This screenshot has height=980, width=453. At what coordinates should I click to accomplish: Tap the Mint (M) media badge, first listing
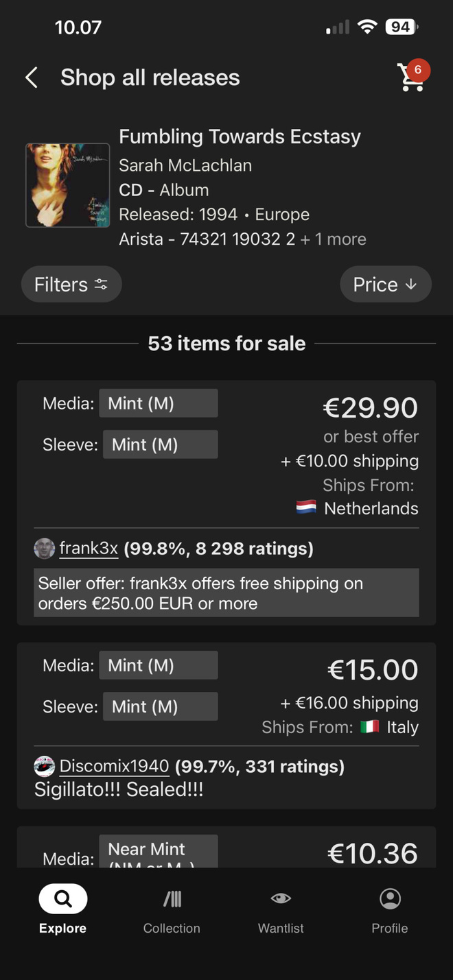pyautogui.click(x=159, y=403)
